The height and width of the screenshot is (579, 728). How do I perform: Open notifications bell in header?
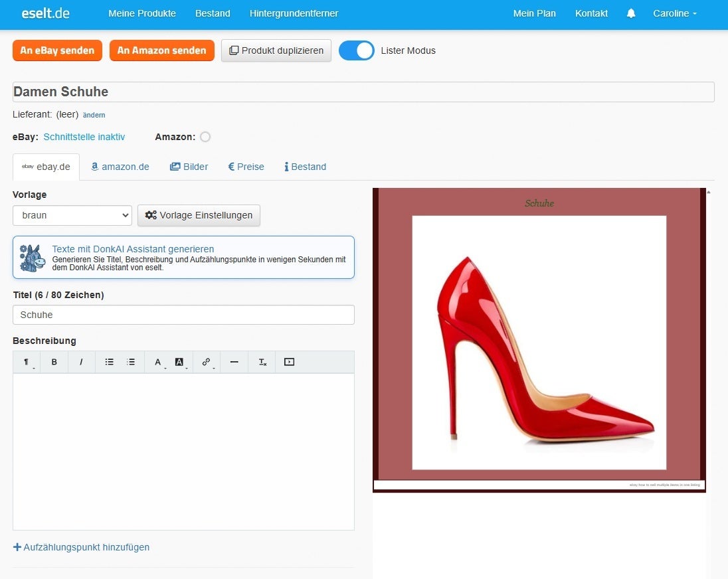pyautogui.click(x=631, y=13)
